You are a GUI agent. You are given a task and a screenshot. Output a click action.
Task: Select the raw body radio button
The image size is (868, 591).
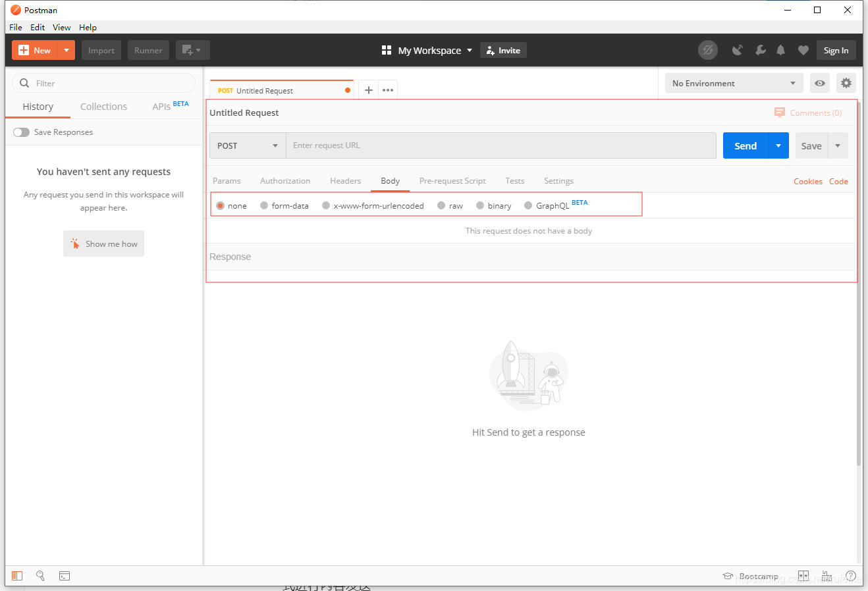(441, 205)
